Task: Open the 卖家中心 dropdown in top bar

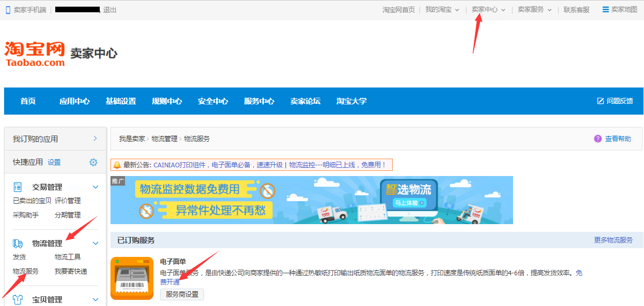Action: 488,10
